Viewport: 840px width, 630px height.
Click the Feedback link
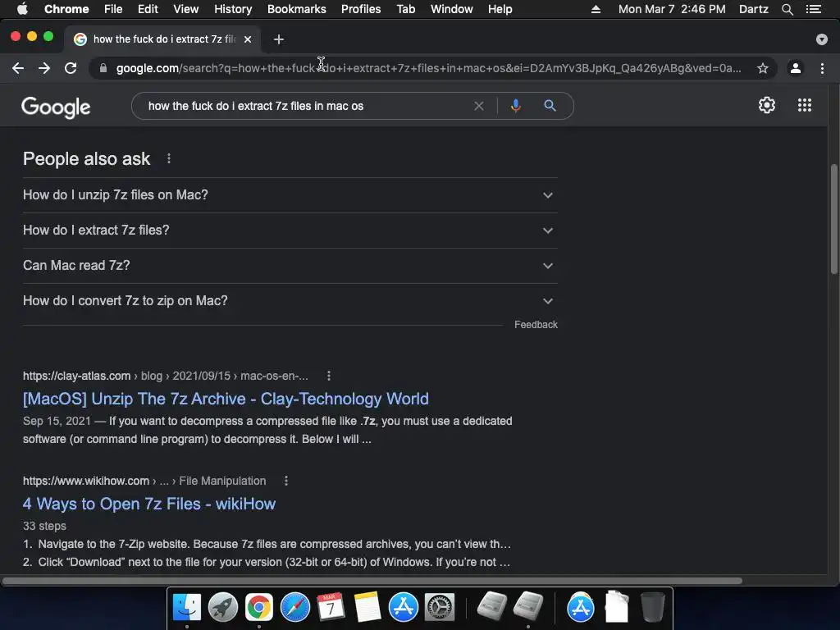click(536, 325)
